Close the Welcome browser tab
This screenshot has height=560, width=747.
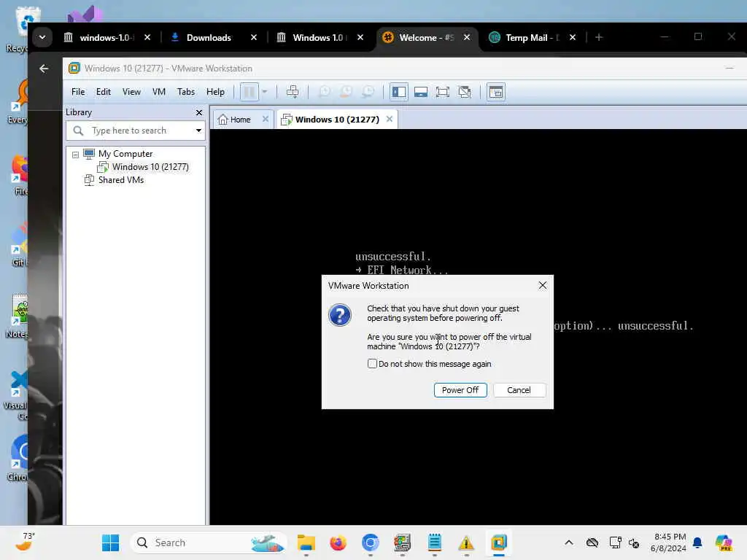(467, 37)
